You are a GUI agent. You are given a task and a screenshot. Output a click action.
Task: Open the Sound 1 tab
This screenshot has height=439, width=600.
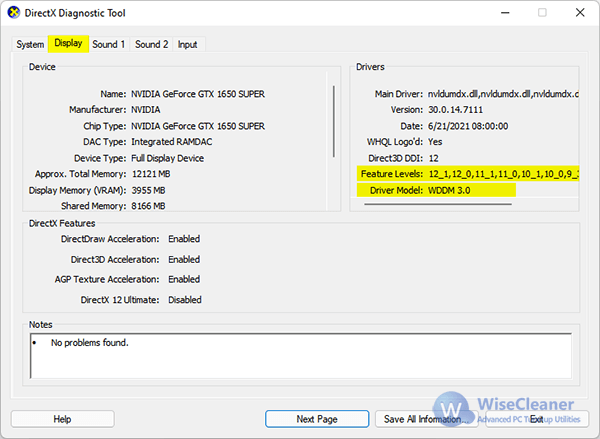pos(109,45)
